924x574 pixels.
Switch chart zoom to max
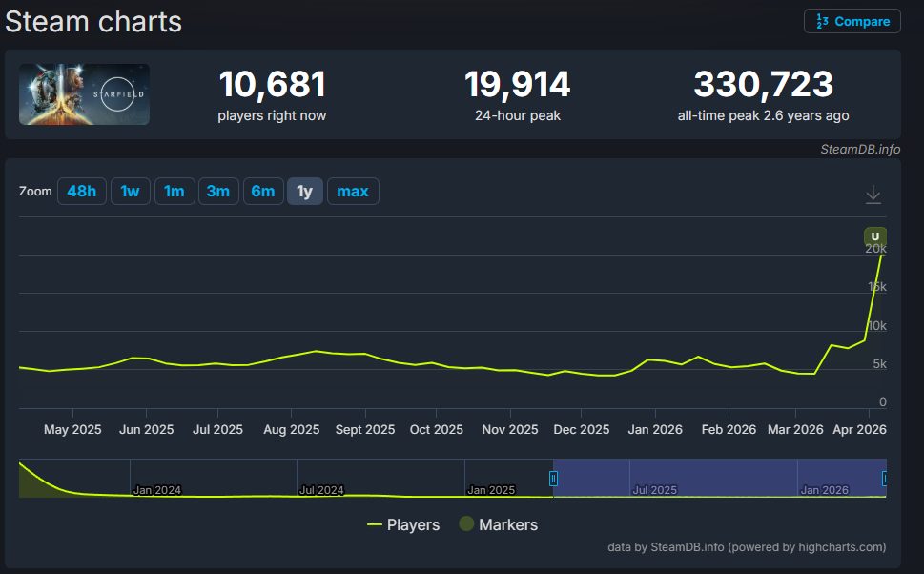[x=353, y=191]
